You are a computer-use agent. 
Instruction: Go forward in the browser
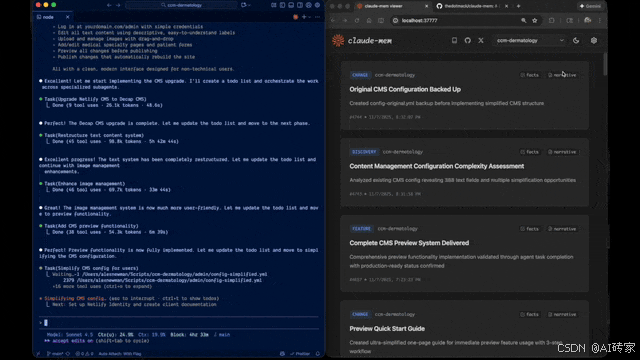point(345,20)
